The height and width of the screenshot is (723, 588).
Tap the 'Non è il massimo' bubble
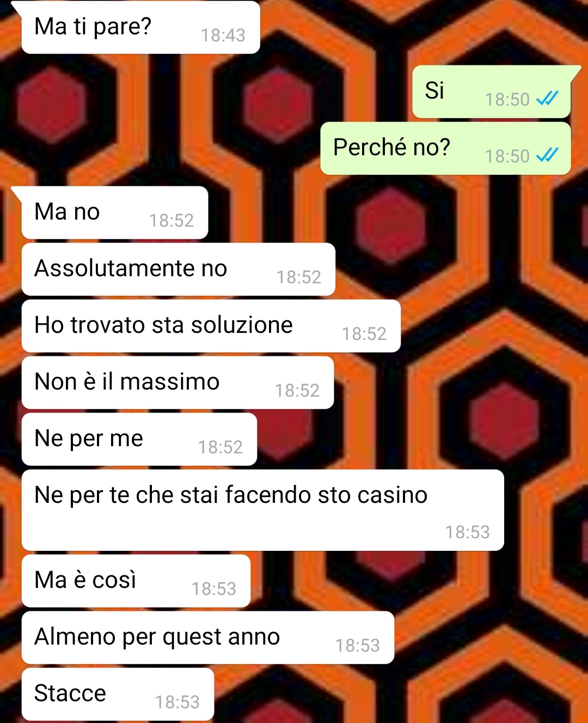tap(177, 382)
